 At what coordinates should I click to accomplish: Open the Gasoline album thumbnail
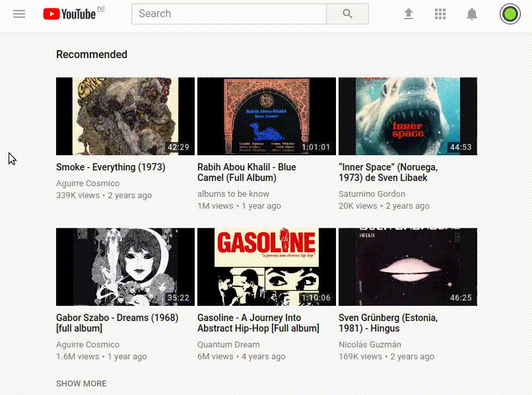[x=267, y=267]
